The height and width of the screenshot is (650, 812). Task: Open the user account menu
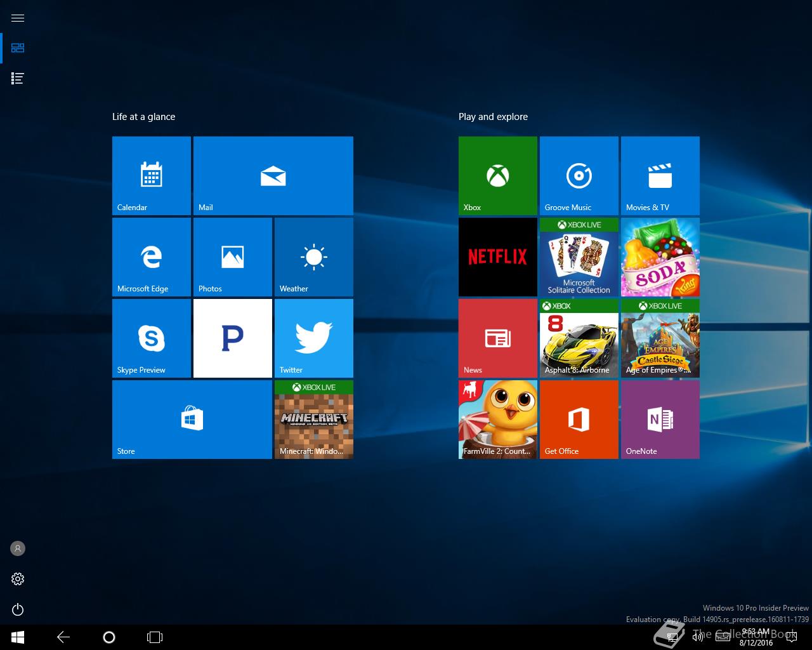18,548
